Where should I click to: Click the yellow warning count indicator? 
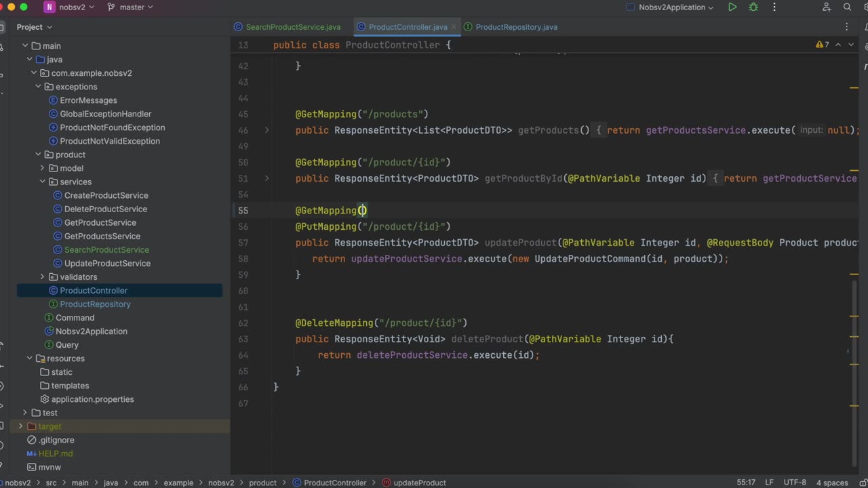pyautogui.click(x=823, y=45)
